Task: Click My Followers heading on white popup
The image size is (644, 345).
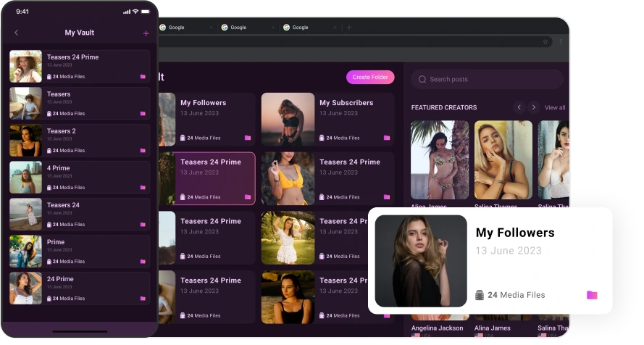Action: pyautogui.click(x=515, y=233)
